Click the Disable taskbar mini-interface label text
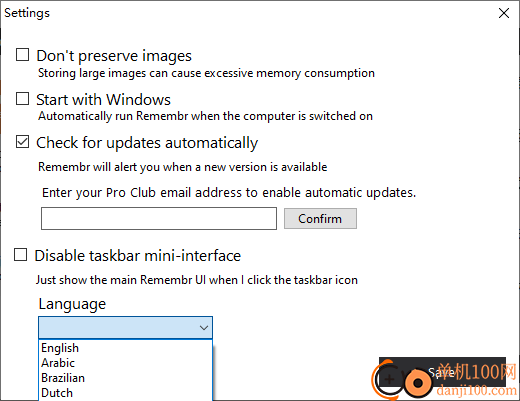The height and width of the screenshot is (401, 520). (x=138, y=256)
